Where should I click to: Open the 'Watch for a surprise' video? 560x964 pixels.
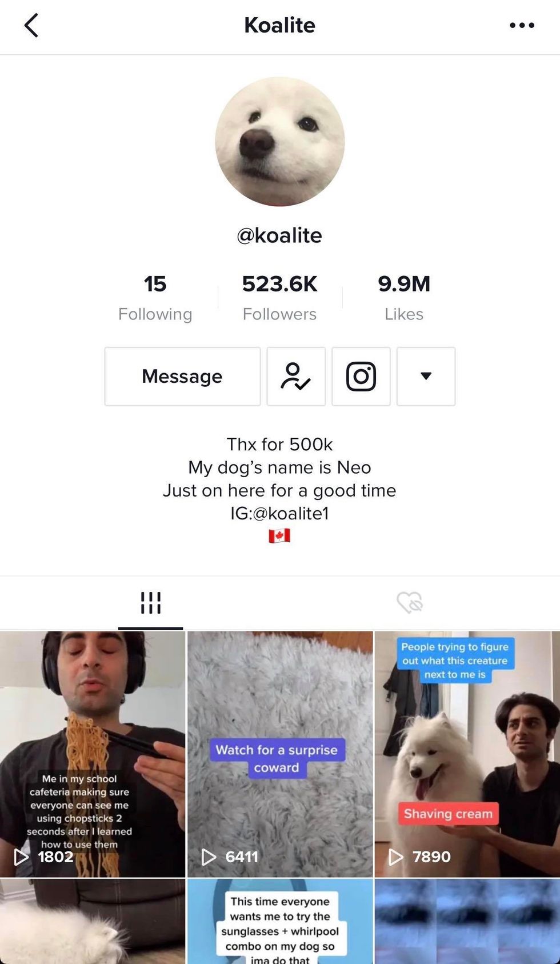pos(280,754)
